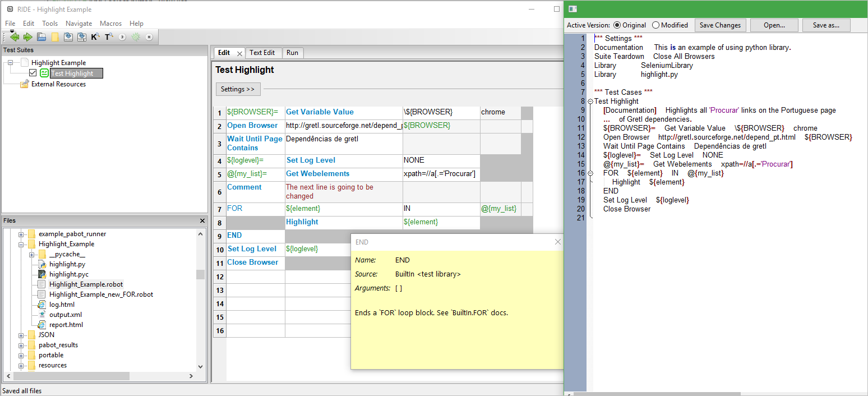Click the Save as button
868x396 pixels.
(x=826, y=25)
